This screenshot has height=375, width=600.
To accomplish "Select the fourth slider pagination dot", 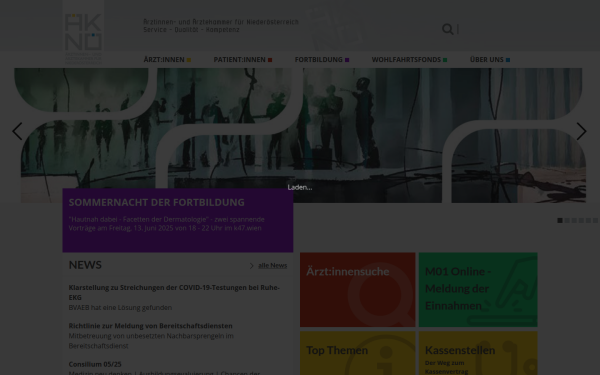I will coord(581,220).
